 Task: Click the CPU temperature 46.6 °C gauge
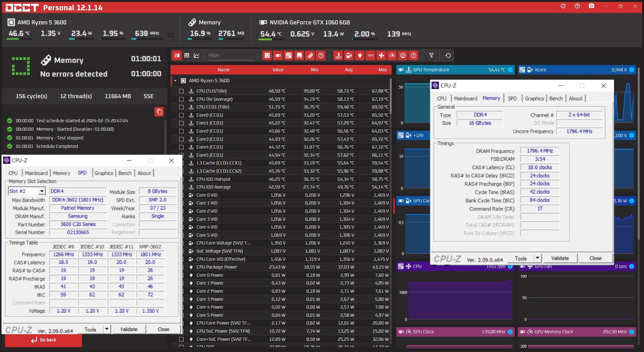point(19,34)
